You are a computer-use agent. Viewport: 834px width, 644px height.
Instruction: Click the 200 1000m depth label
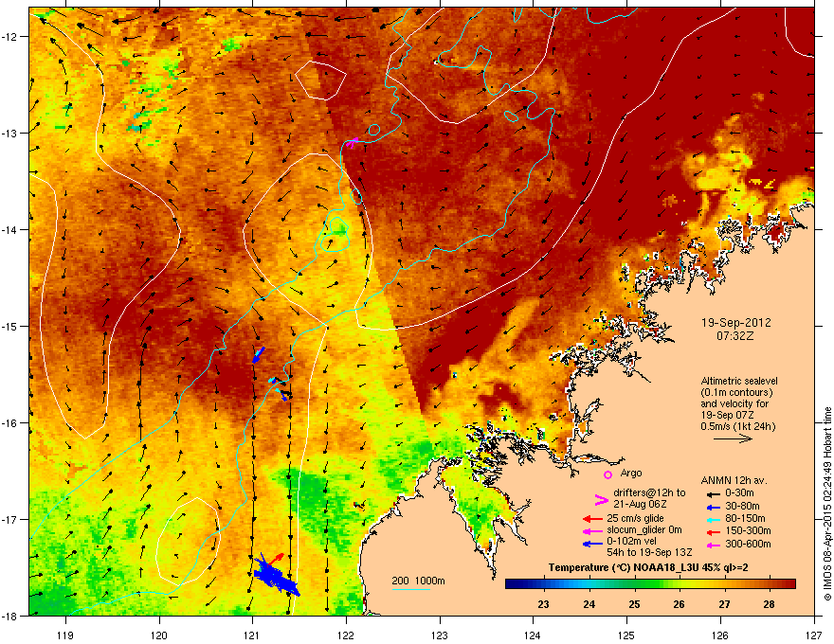point(418,581)
